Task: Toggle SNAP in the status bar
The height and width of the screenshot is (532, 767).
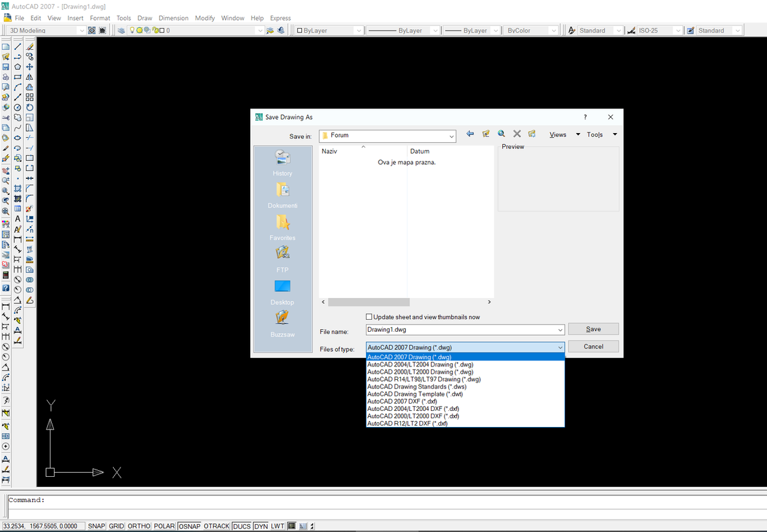Action: coord(96,526)
